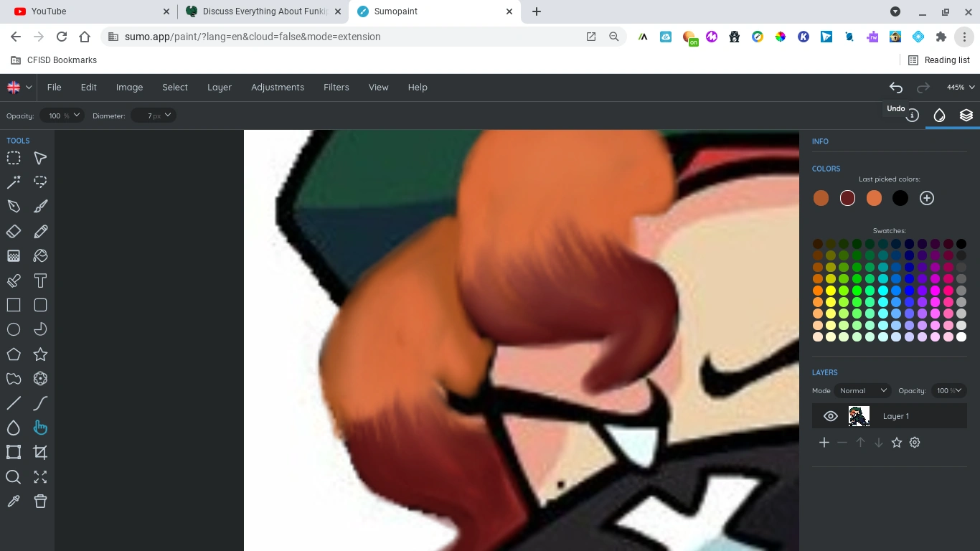The image size is (980, 551).
Task: Click the Undo arrow button
Action: coord(895,87)
